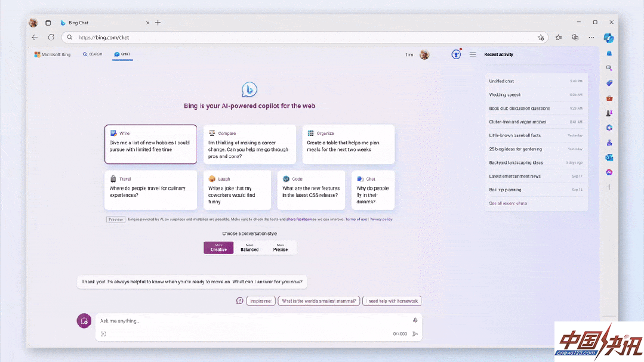Select the More Creative conversation style
Viewport: 644px width, 362px height.
218,247
